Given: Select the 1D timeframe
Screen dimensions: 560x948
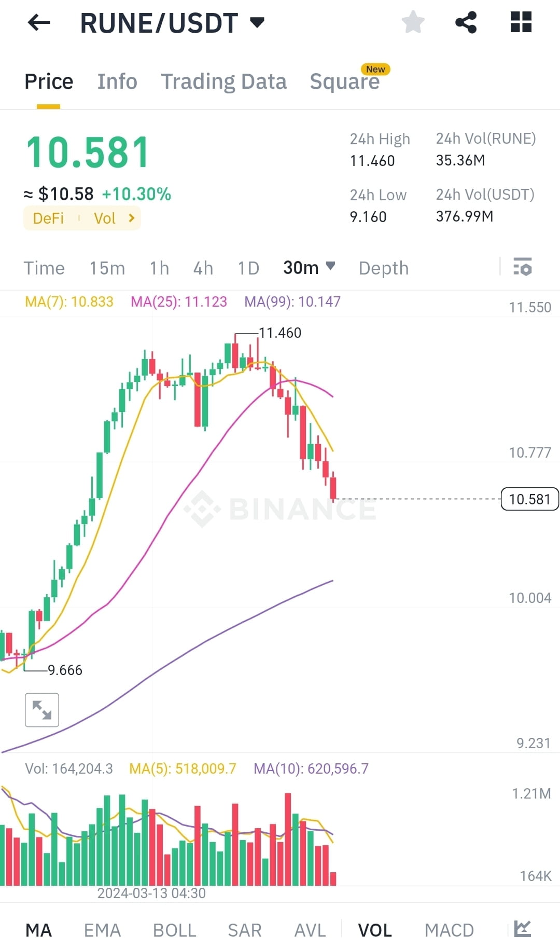Looking at the screenshot, I should 248,268.
